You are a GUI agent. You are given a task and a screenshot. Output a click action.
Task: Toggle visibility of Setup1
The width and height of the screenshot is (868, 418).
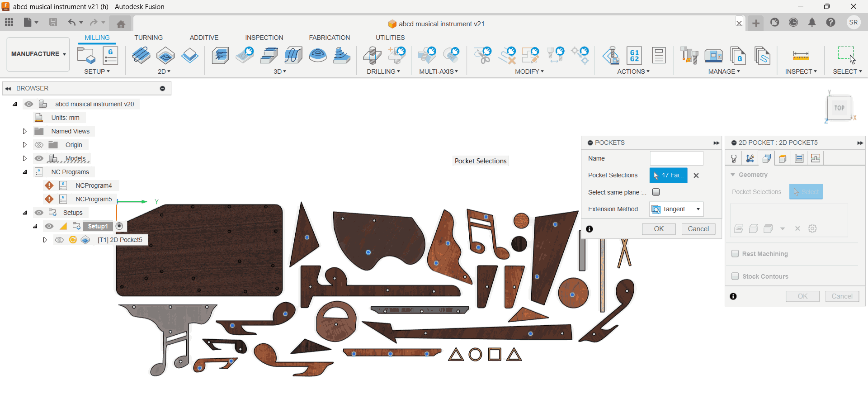point(49,226)
